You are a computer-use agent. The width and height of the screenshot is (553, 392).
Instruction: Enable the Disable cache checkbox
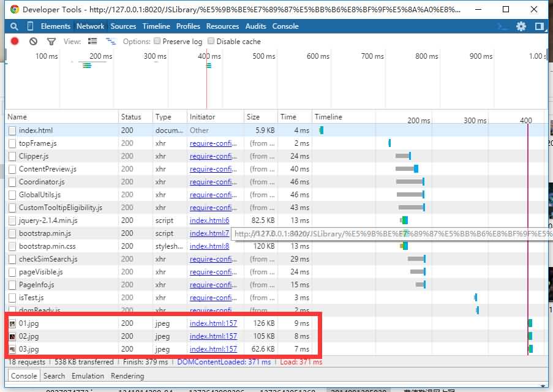pos(211,41)
